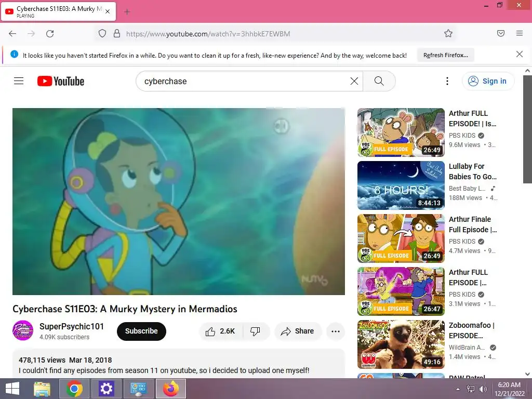Click the taskbar clock showing 6:20 AM
Image resolution: width=532 pixels, height=399 pixels.
coord(509,389)
